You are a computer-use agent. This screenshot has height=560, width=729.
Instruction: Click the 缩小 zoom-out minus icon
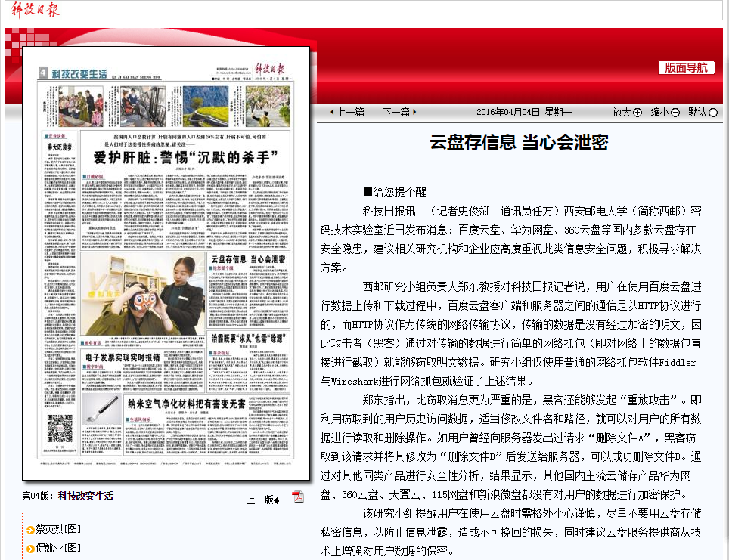(675, 113)
